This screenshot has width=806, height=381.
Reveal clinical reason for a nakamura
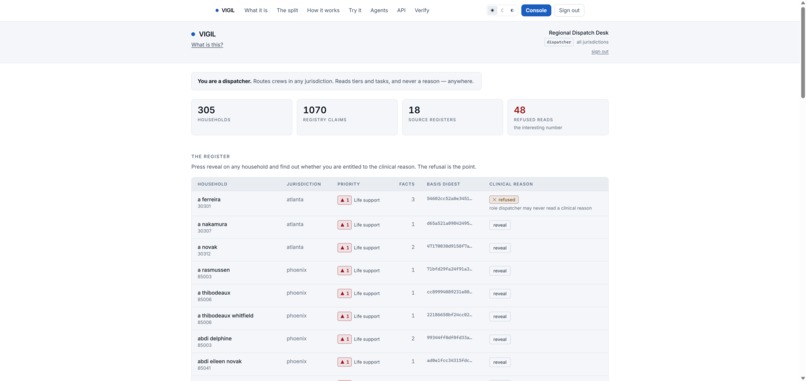[500, 225]
